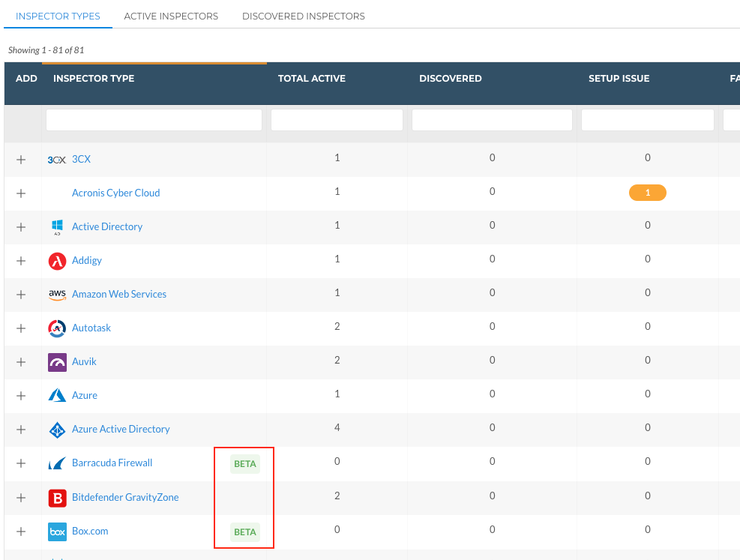Sort by Inspector Type column header
Image resolution: width=740 pixels, height=560 pixels.
[x=94, y=78]
